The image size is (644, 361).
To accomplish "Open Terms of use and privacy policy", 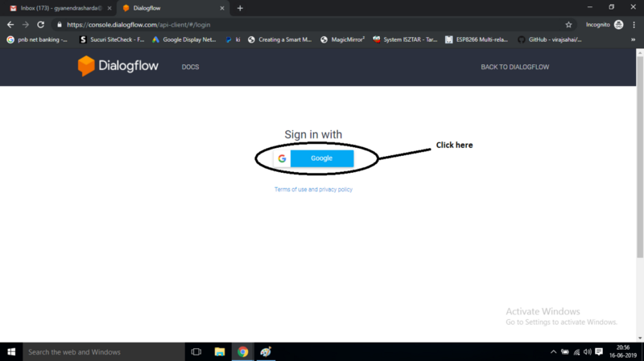I will [x=313, y=190].
